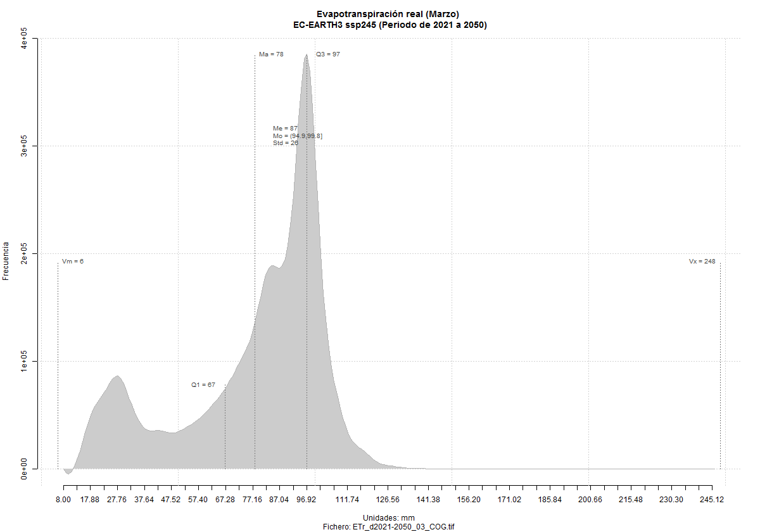760x532 pixels.
Task: Click x-axis tick label '245.12'
Action: point(712,500)
